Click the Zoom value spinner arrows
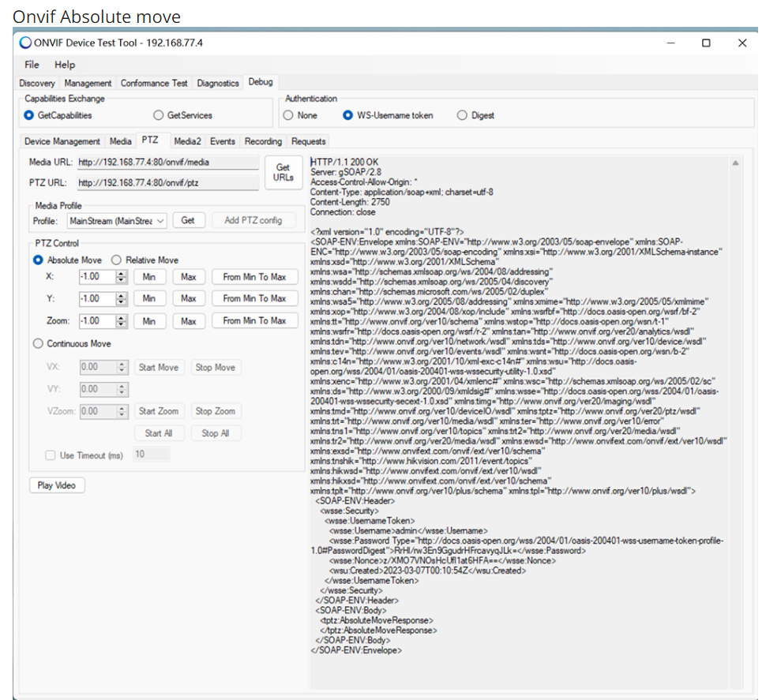Image resolution: width=766 pixels, height=700 pixels. (122, 321)
